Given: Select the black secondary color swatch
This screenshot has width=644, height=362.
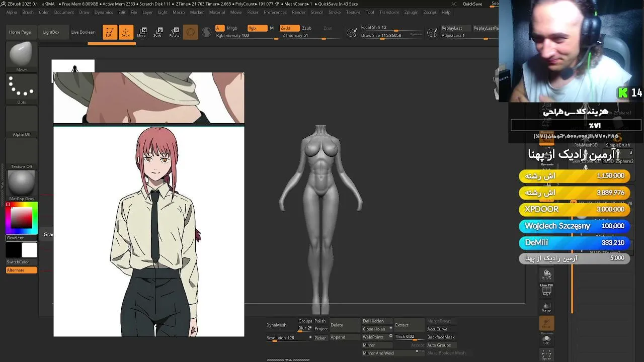Looking at the screenshot, I should pyautogui.click(x=14, y=250).
